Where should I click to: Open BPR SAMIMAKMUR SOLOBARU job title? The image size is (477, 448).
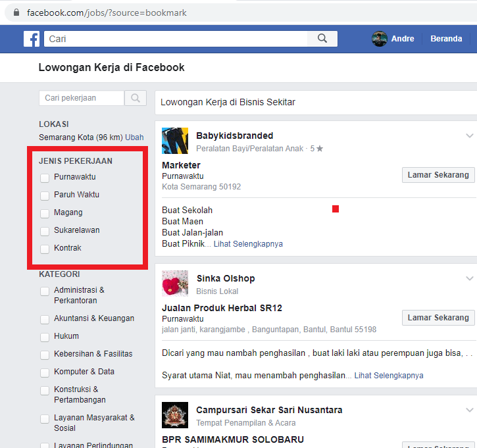tap(233, 439)
